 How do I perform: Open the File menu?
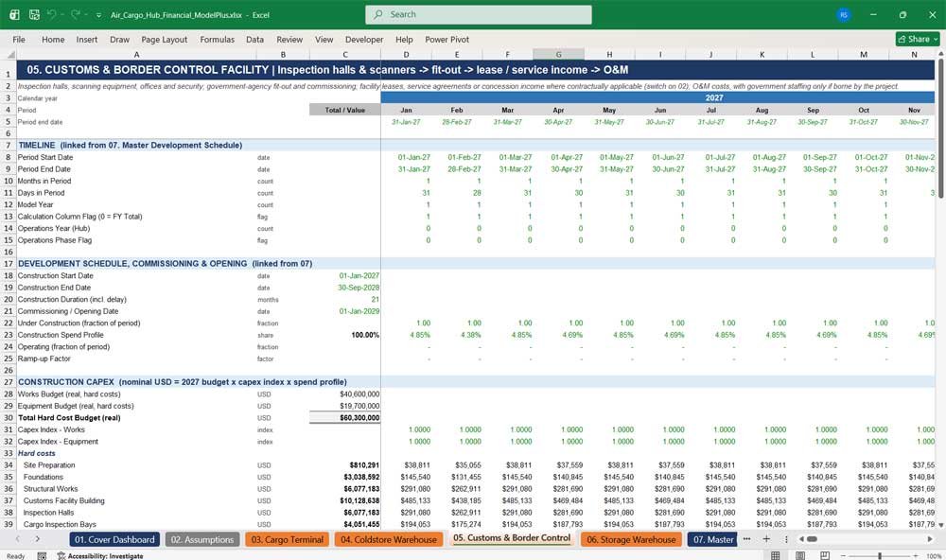[19, 39]
